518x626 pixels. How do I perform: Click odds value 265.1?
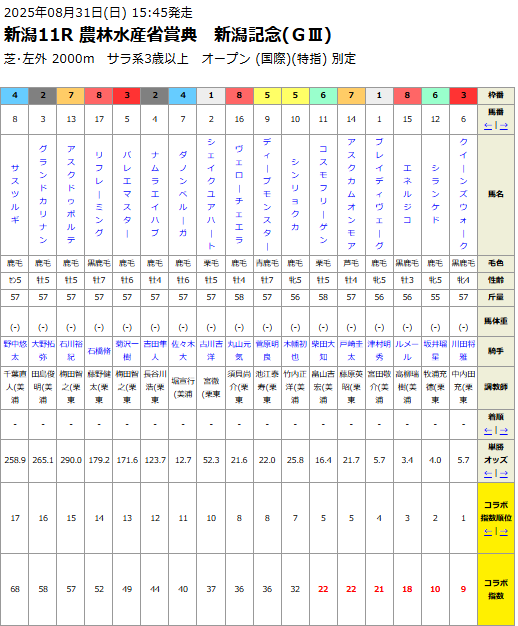43,460
